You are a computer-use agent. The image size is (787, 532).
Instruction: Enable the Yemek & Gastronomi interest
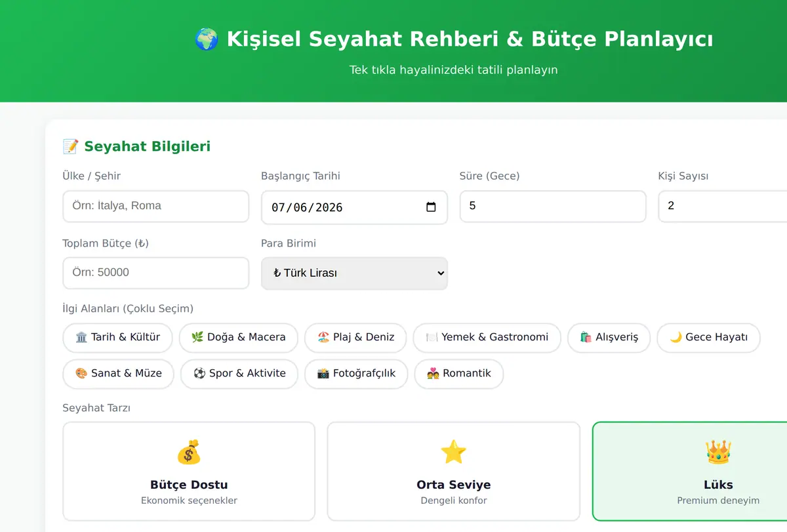(487, 338)
